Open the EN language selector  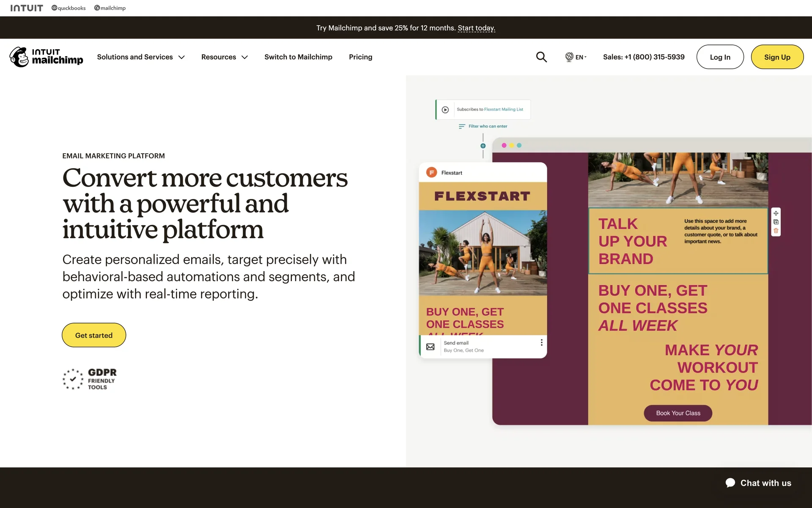point(581,57)
